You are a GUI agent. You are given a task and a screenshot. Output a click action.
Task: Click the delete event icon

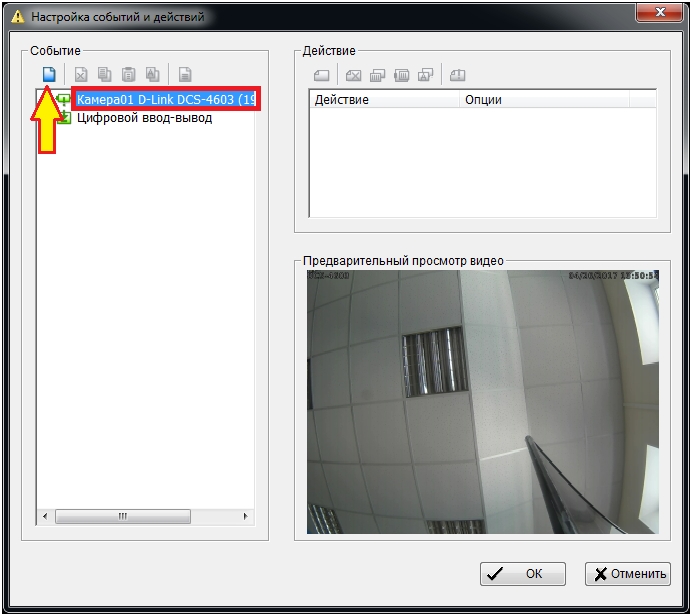pos(82,74)
